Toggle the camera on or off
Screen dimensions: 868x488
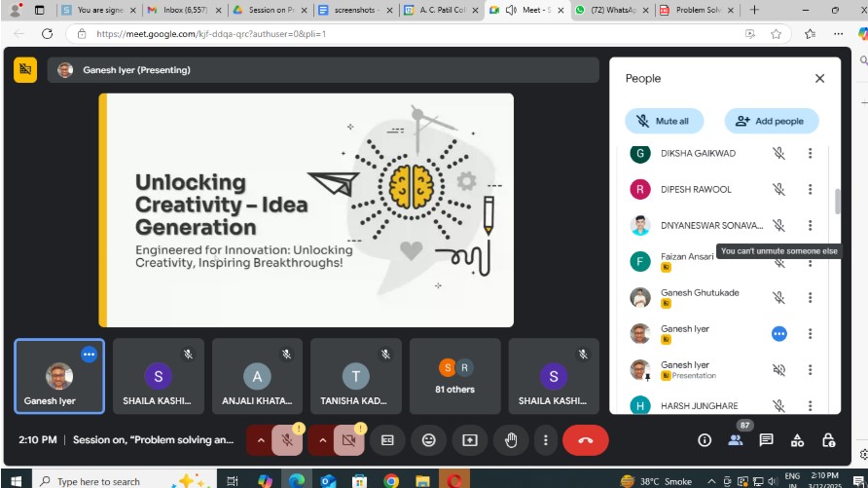349,440
